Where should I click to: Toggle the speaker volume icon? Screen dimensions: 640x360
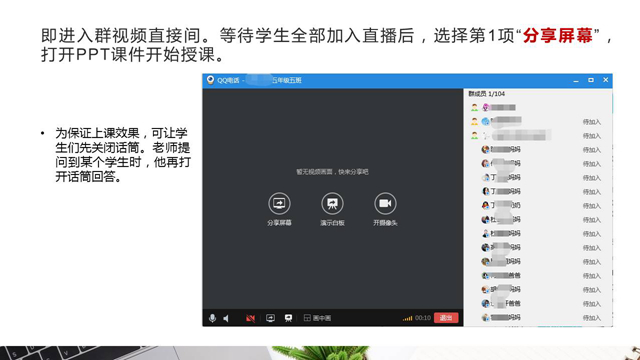tap(226, 318)
